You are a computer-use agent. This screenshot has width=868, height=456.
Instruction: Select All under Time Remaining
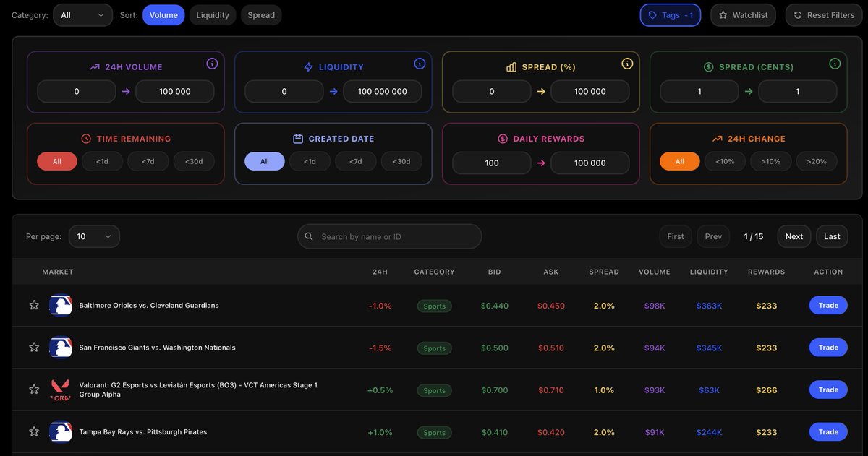57,162
